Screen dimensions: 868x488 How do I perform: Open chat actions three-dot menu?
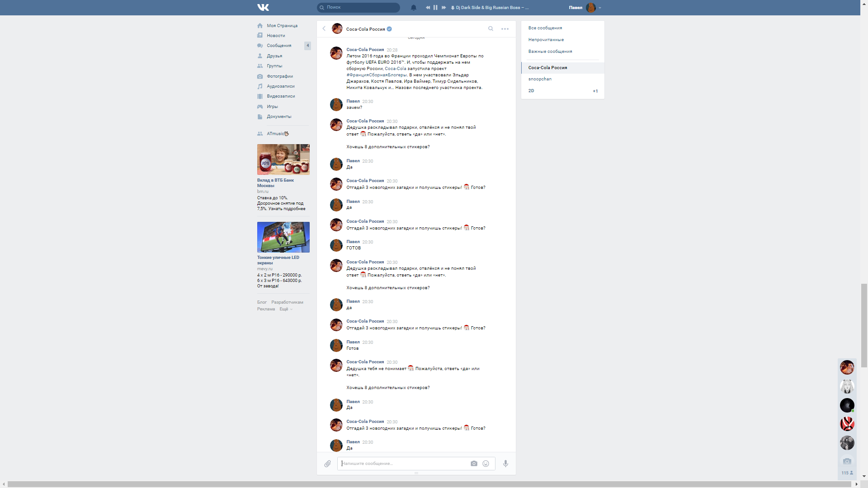pyautogui.click(x=505, y=29)
